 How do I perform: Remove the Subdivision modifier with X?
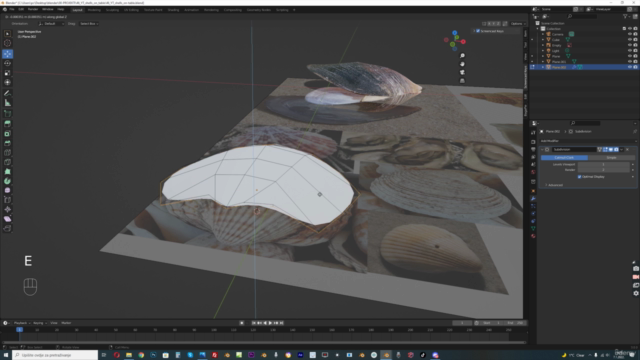click(627, 149)
